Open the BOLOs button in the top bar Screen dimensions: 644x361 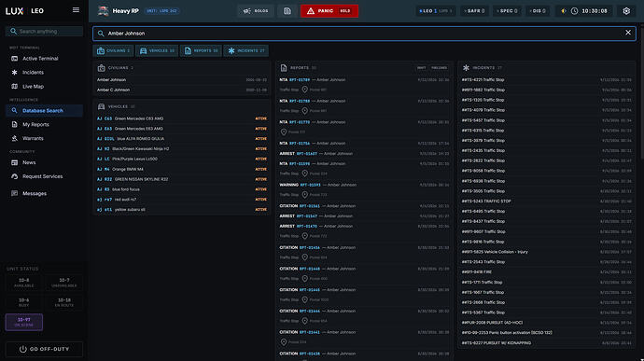[x=256, y=11]
